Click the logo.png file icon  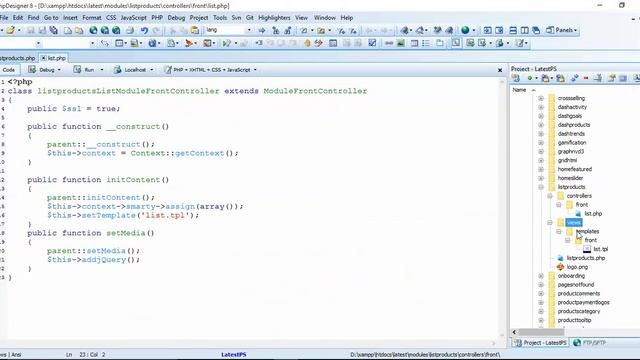[560, 267]
